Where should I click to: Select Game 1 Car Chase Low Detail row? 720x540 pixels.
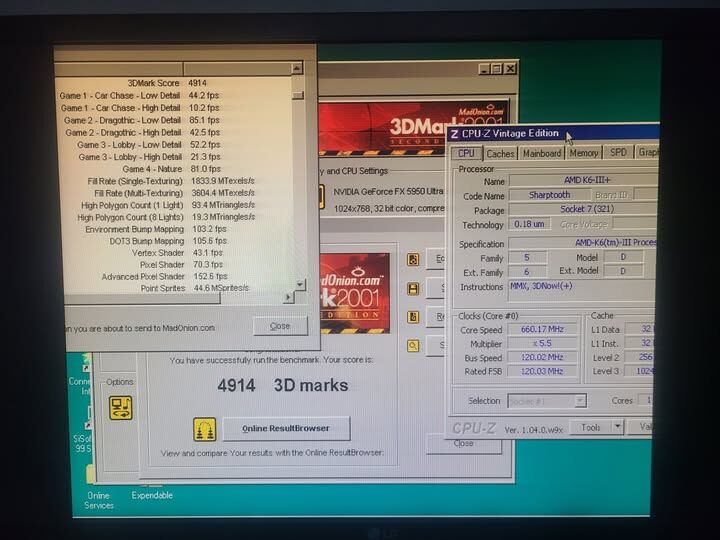coord(173,96)
